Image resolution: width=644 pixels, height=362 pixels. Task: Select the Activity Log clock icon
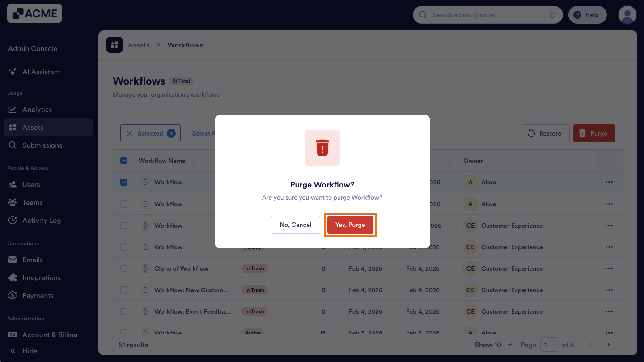[x=13, y=220]
